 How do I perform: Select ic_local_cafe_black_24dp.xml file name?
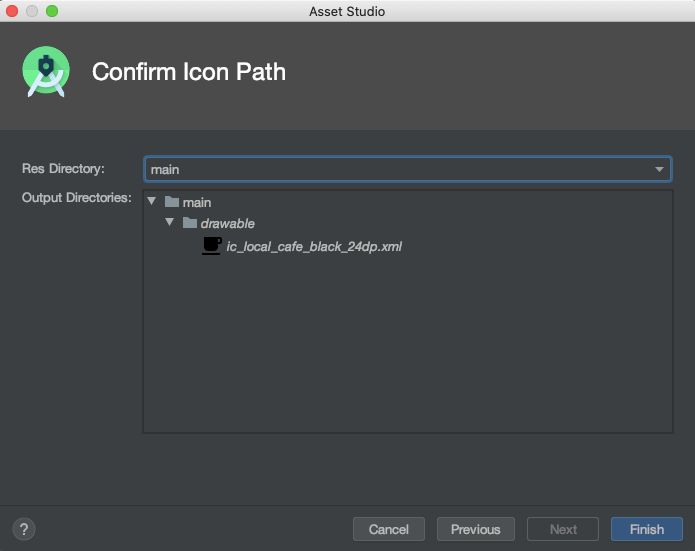[x=314, y=246]
